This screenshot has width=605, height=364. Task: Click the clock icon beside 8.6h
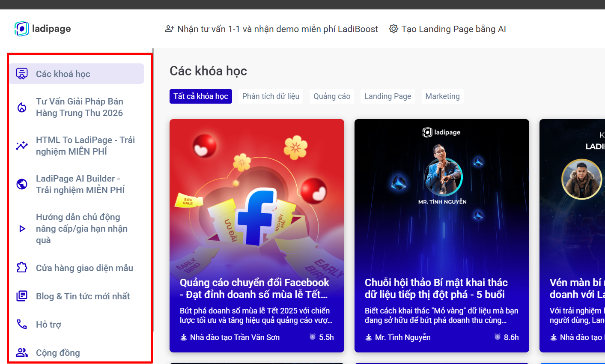[x=498, y=337]
